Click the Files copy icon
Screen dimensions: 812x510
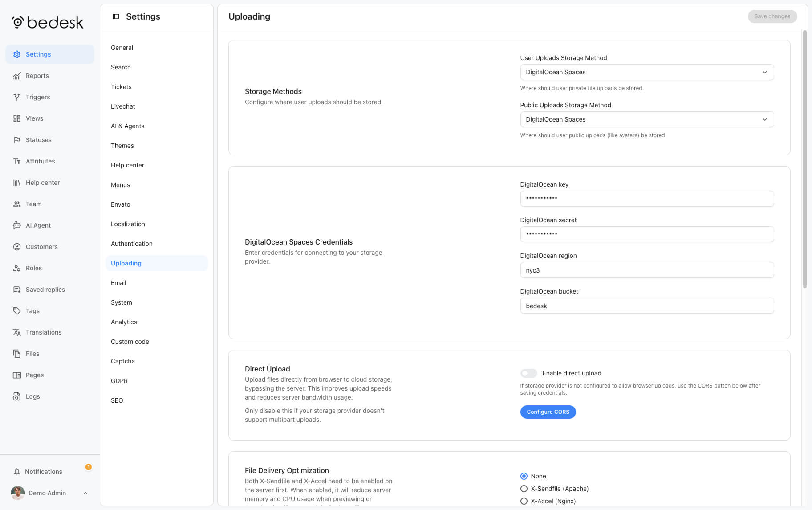pos(17,354)
